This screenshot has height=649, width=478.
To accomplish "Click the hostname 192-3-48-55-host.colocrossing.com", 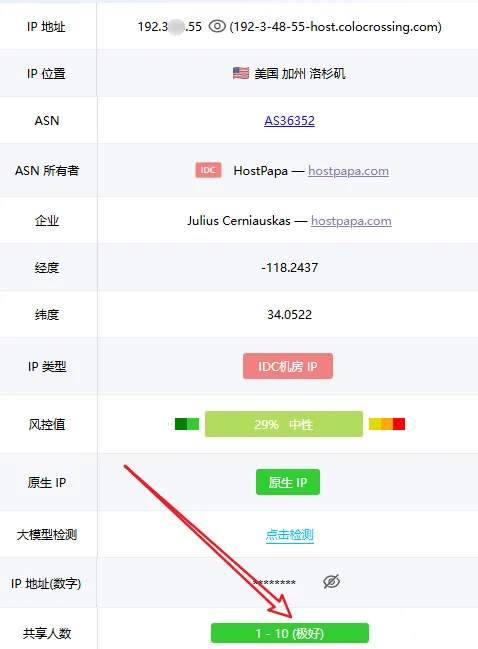I will tap(335, 26).
